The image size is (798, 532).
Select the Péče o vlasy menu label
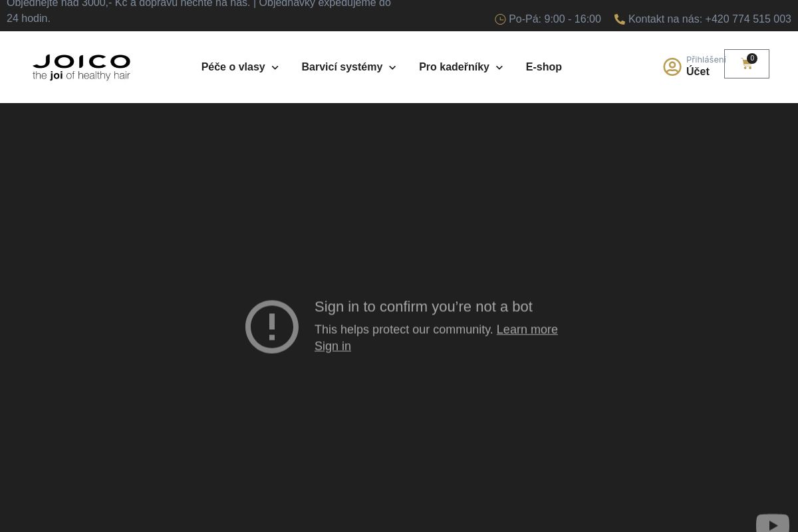point(233,66)
